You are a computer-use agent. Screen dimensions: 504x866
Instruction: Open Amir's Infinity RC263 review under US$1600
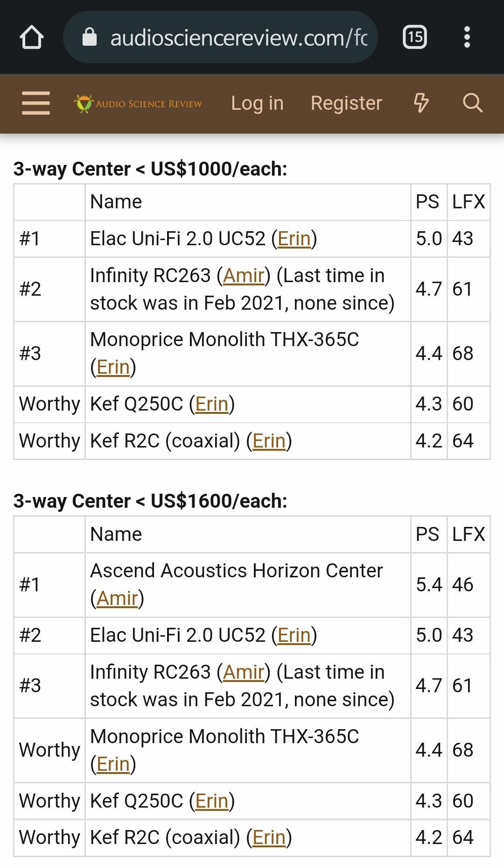click(244, 672)
